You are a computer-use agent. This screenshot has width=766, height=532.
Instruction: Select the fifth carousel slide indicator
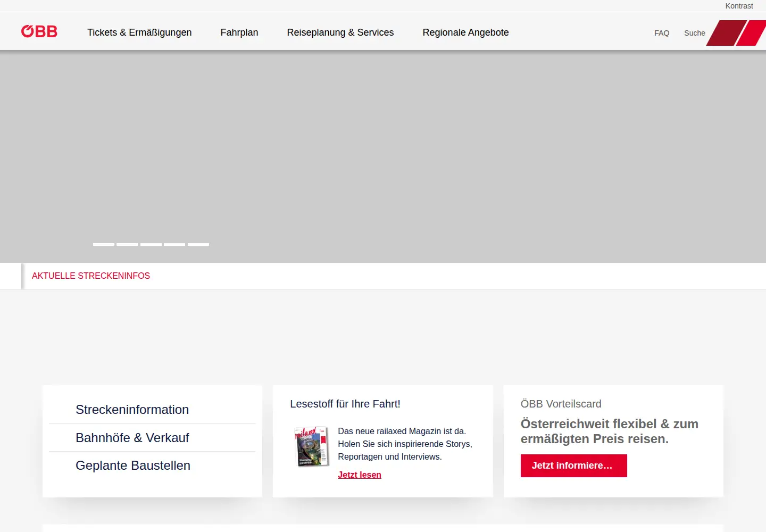(198, 244)
